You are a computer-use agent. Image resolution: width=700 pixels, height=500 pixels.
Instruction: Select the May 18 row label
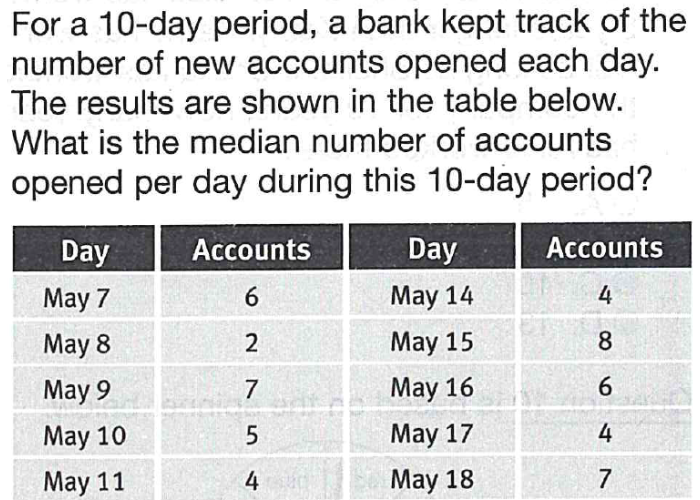click(x=431, y=480)
